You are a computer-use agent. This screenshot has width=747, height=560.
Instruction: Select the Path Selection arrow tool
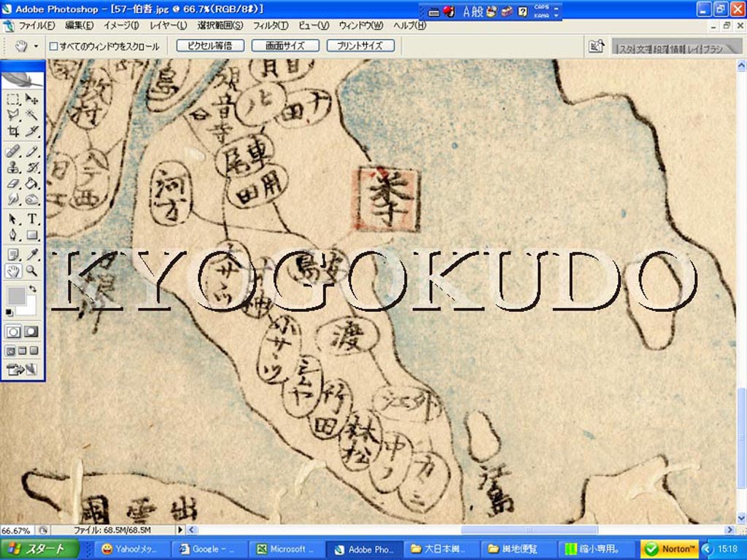tap(13, 219)
